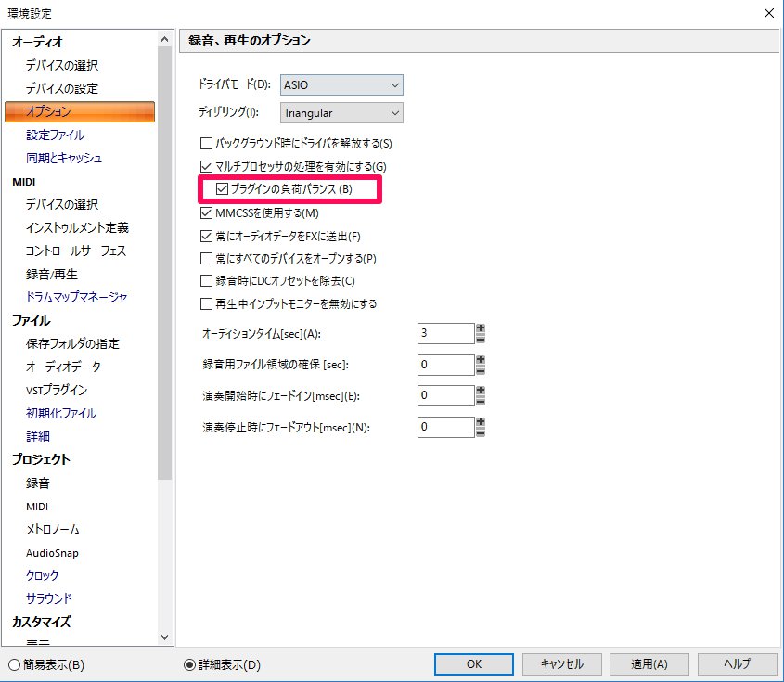Viewport: 784px width, 682px height.
Task: Uncheck プラグインの負荷バランス checkbox
Action: pyautogui.click(x=222, y=189)
